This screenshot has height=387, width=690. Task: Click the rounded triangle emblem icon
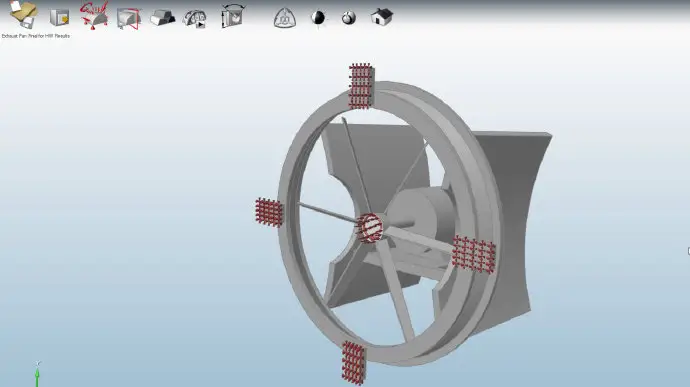click(x=284, y=18)
